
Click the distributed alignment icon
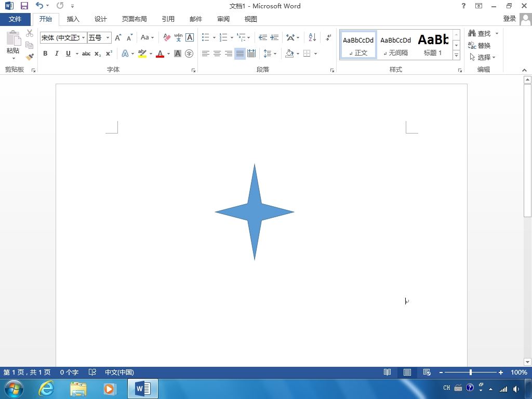pyautogui.click(x=251, y=54)
